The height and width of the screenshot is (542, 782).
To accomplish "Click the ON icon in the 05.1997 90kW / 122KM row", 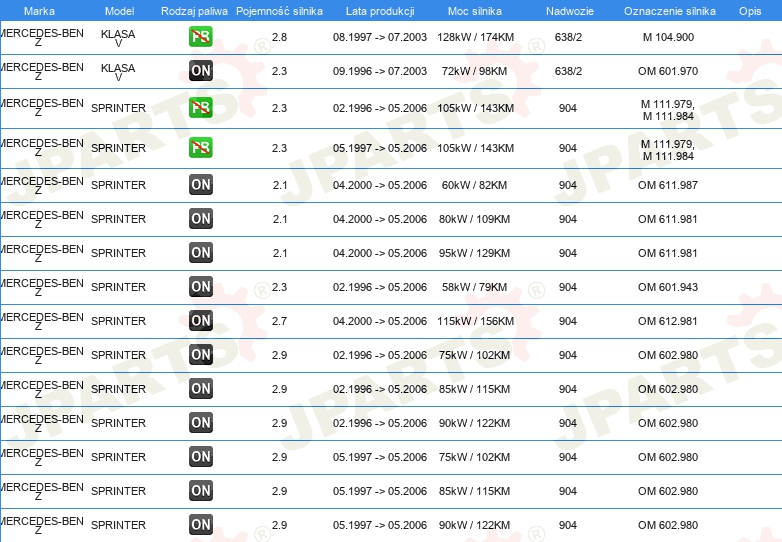I will pos(200,524).
